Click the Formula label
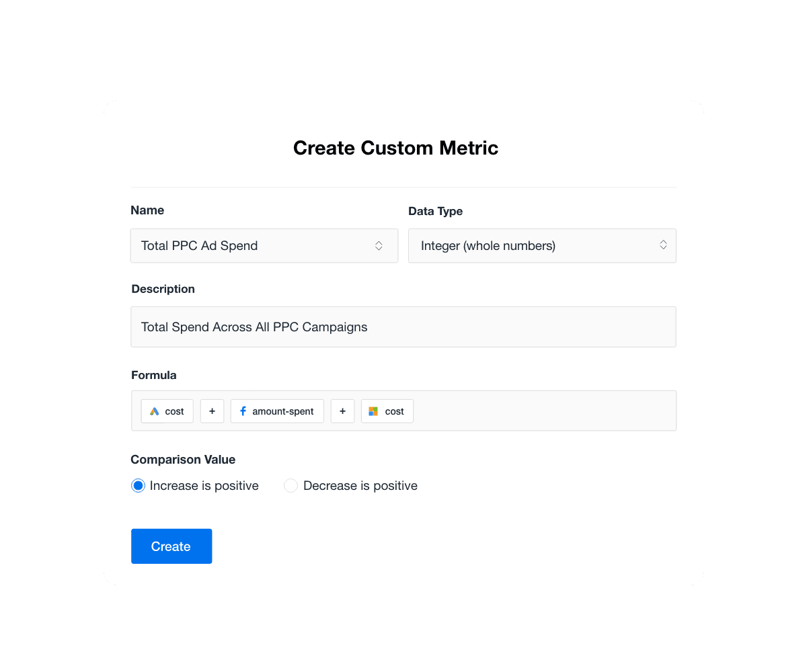 click(x=153, y=375)
